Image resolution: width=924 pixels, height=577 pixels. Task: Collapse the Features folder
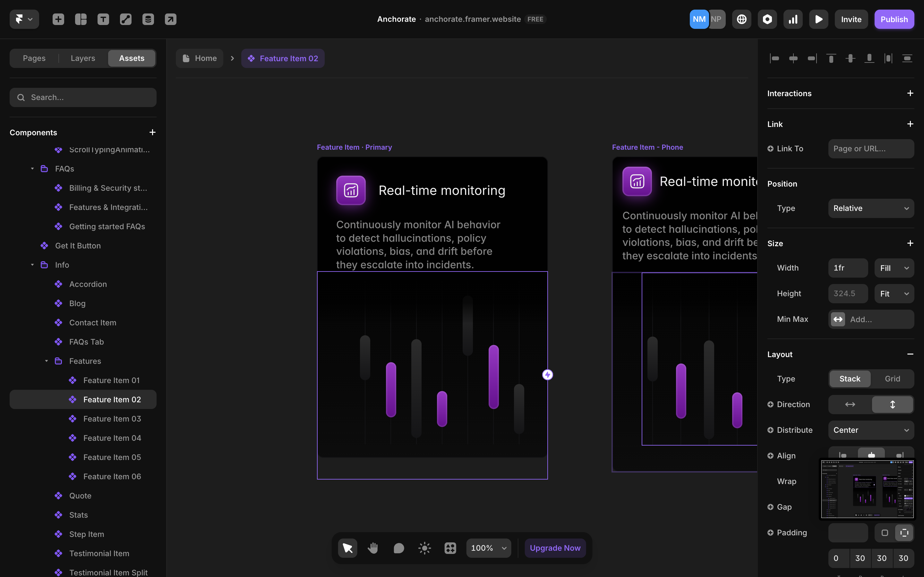click(47, 361)
